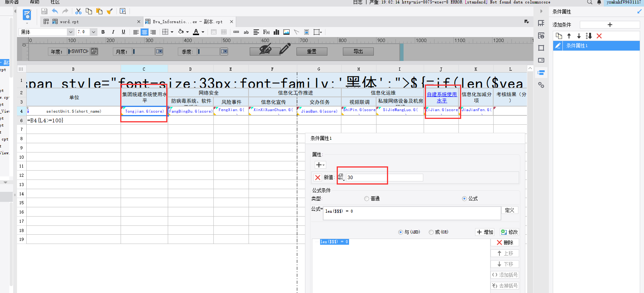Open the widget settings sidebar panel
644x293 pixels.
point(541,60)
